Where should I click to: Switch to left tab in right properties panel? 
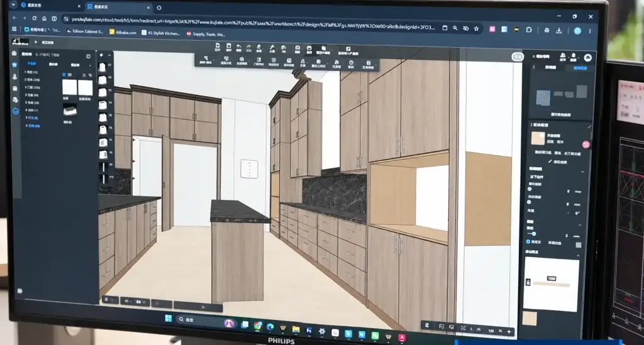pos(550,67)
